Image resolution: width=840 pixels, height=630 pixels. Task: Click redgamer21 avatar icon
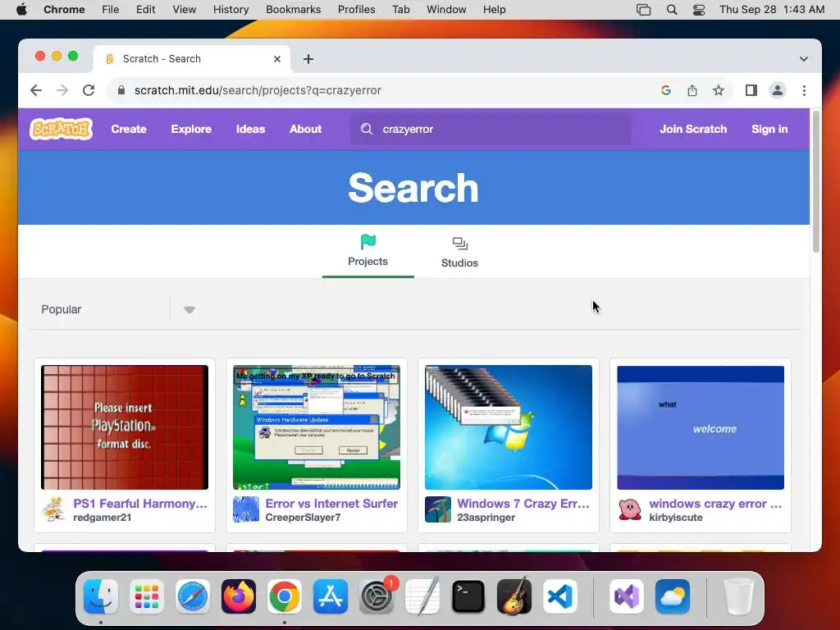[x=54, y=509]
